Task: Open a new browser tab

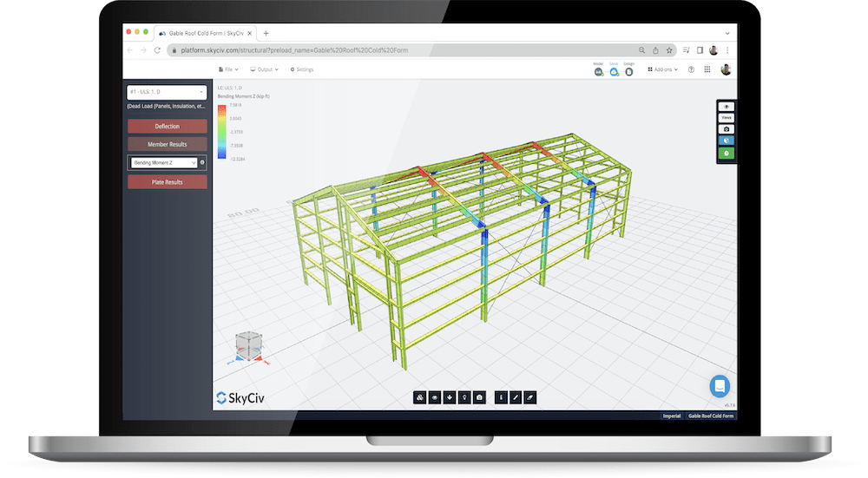Action: tap(266, 33)
